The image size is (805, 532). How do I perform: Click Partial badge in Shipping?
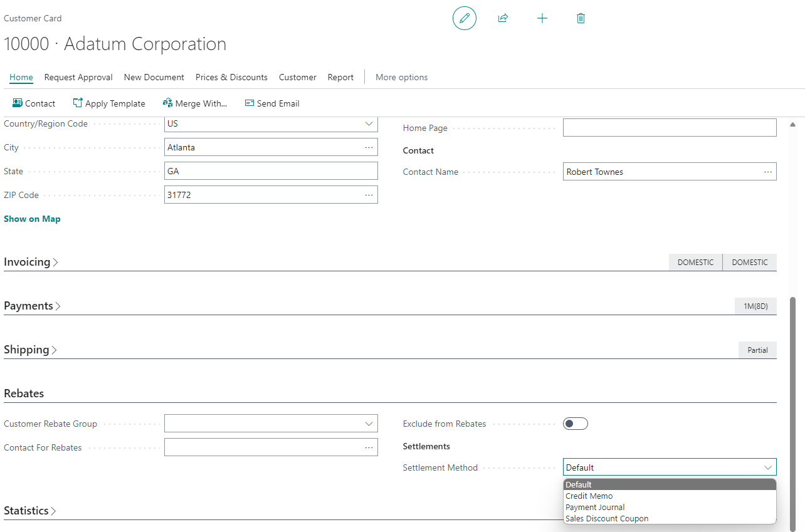click(x=757, y=350)
